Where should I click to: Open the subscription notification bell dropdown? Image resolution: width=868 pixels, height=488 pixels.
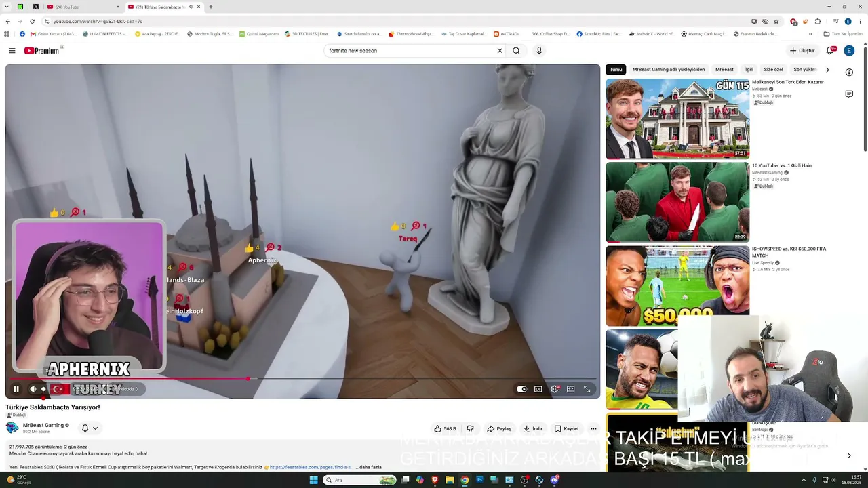[90, 428]
